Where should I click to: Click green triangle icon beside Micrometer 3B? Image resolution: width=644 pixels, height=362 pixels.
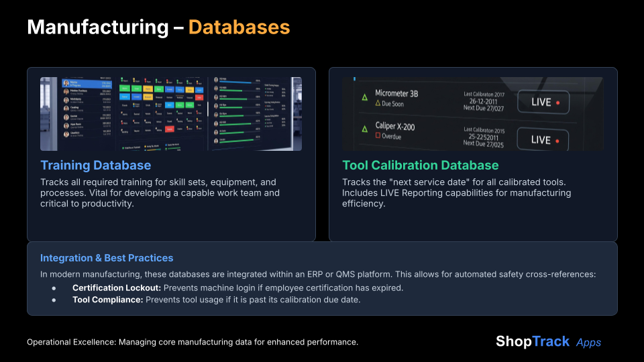(x=364, y=97)
